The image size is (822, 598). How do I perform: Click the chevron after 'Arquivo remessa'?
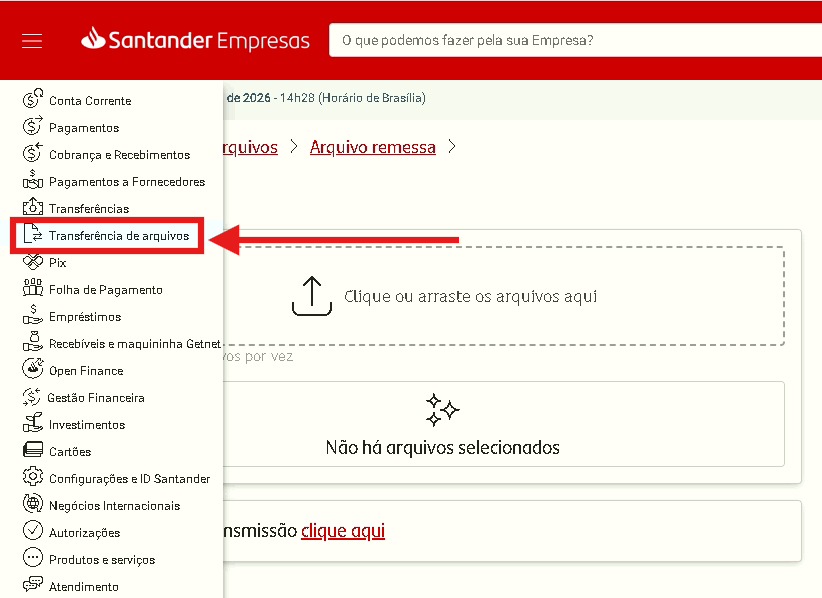pyautogui.click(x=452, y=147)
